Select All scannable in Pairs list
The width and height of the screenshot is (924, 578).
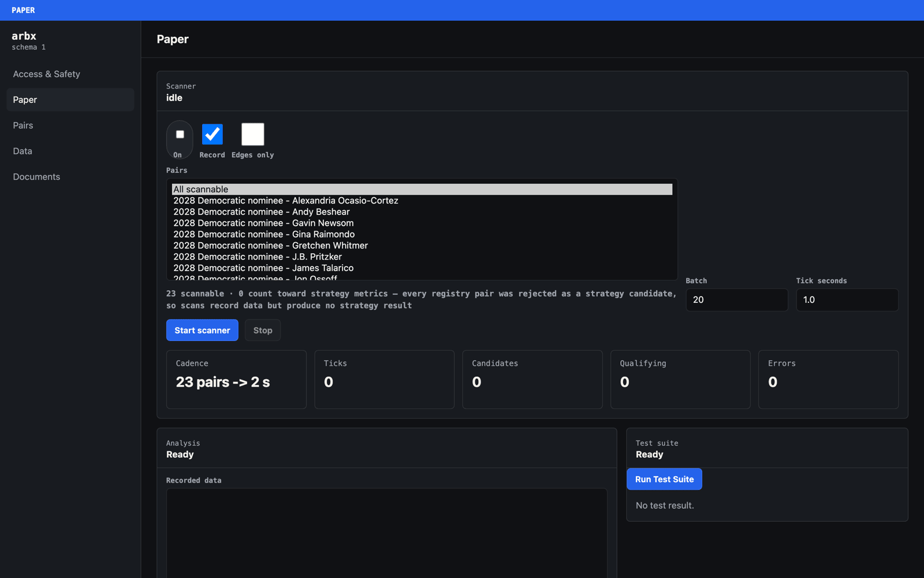pyautogui.click(x=422, y=190)
